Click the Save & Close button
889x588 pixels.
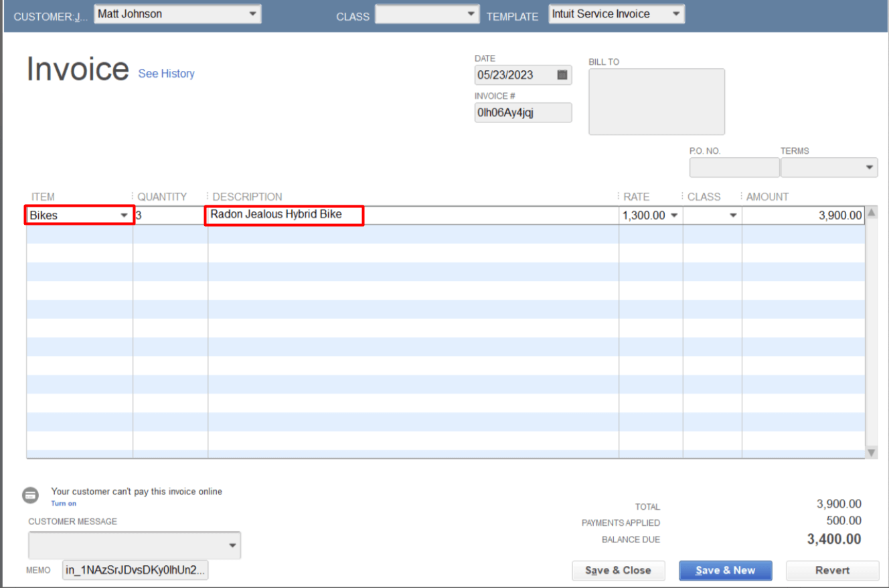coord(618,570)
